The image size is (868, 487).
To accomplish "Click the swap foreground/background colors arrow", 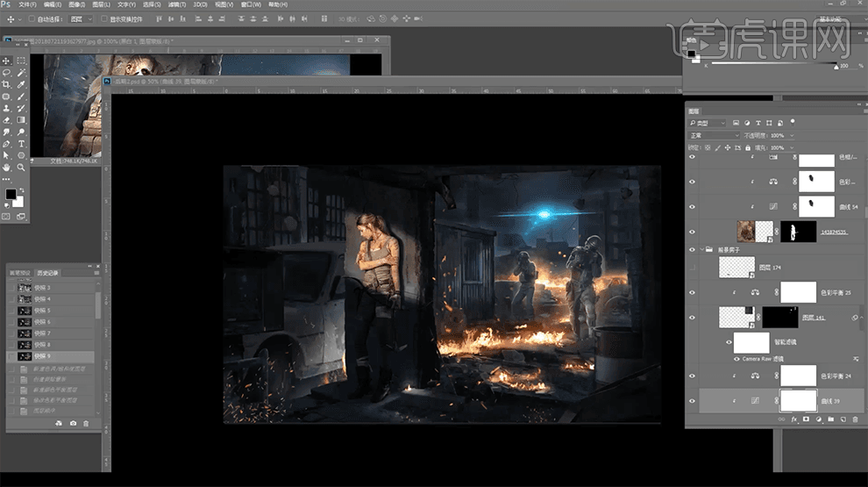I will [x=22, y=190].
